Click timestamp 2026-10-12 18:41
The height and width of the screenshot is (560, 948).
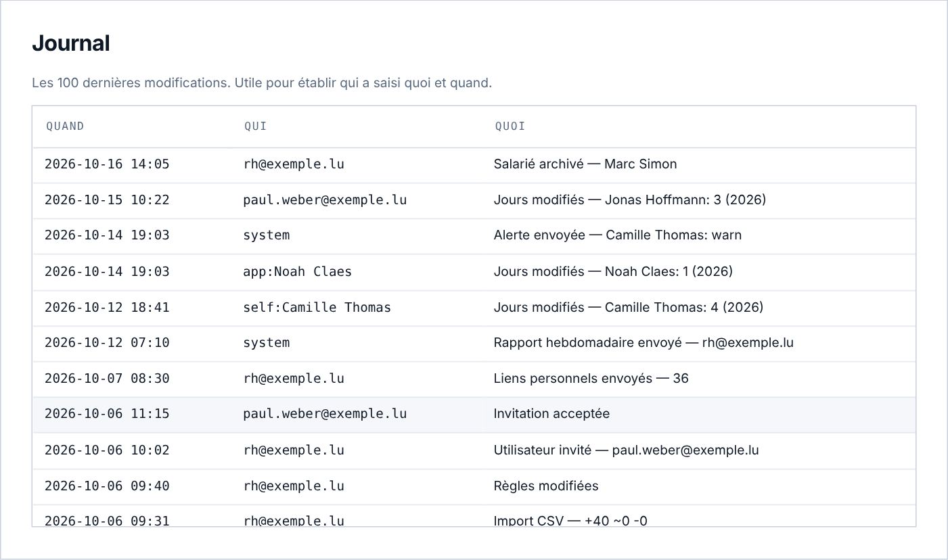tap(107, 308)
